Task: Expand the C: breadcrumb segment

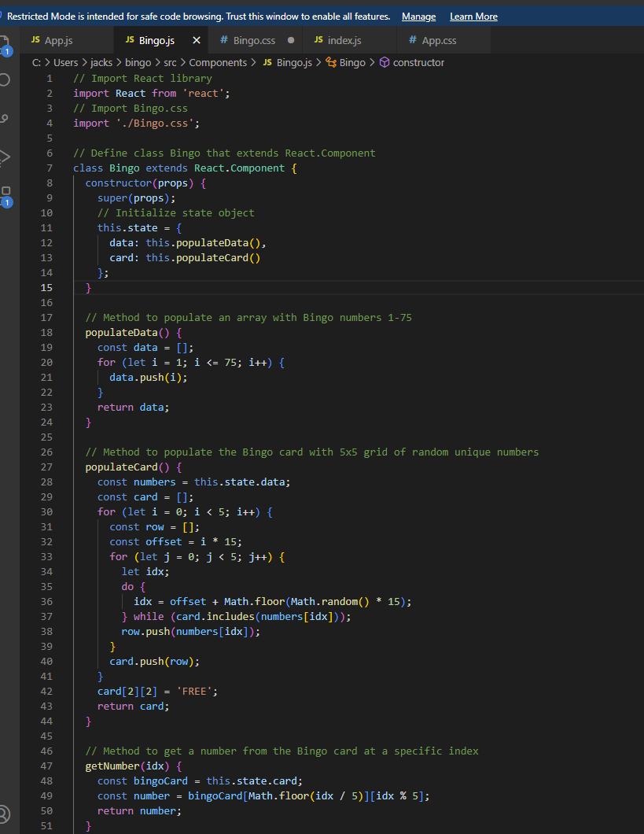Action: pyautogui.click(x=36, y=62)
